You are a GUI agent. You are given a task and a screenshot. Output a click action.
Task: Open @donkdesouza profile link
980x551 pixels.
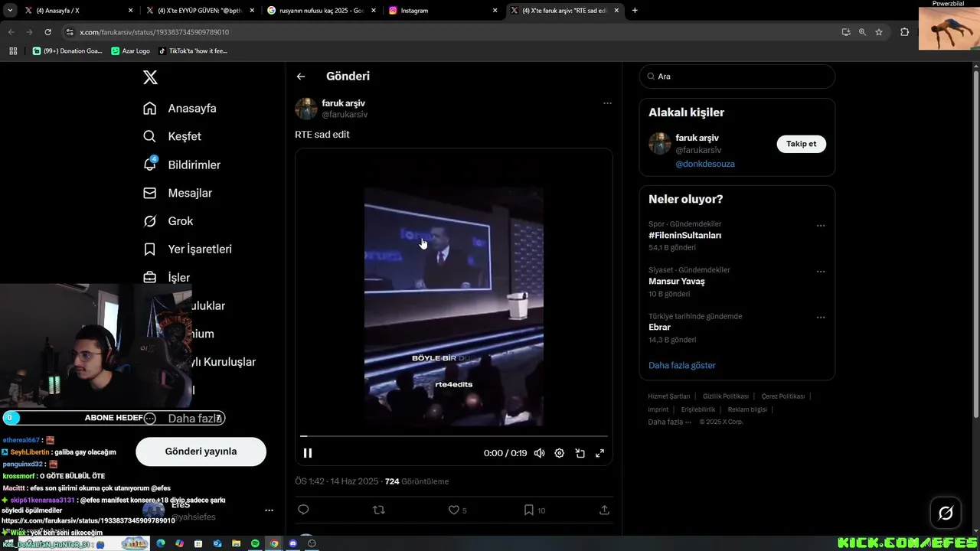click(705, 164)
